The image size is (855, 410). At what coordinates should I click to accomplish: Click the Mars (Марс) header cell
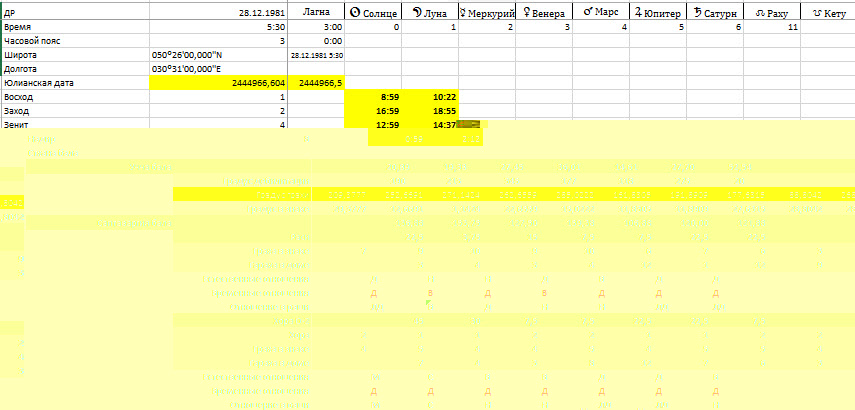[x=601, y=12]
